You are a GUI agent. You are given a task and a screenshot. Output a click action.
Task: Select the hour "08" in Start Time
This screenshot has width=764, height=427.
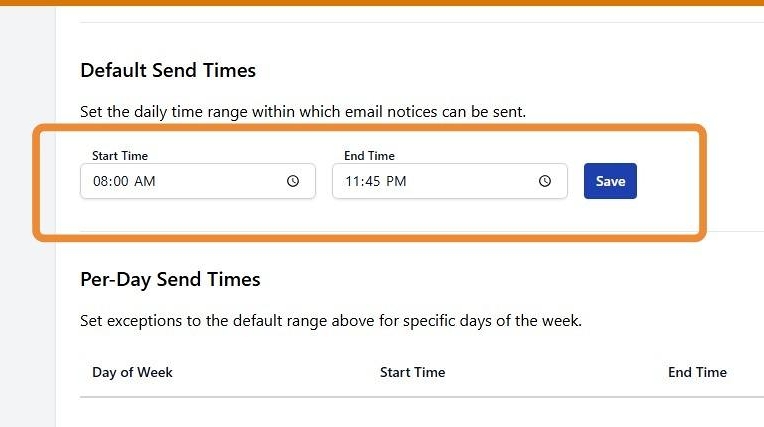100,182
